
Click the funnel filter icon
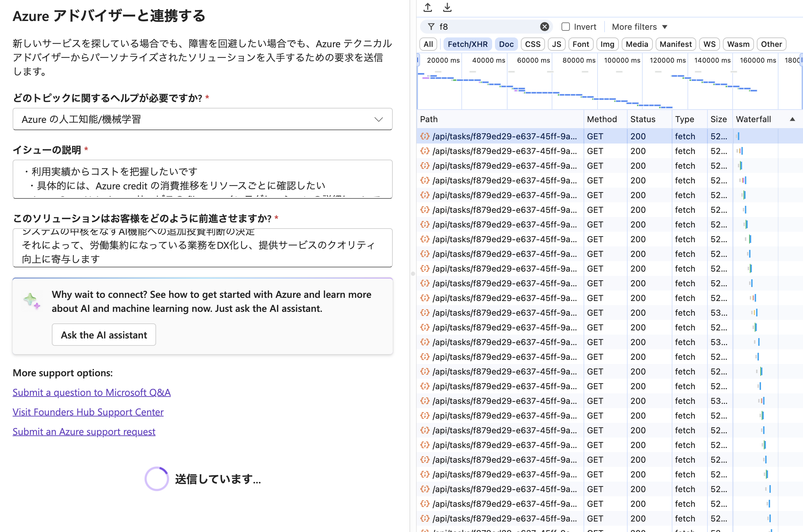[x=431, y=27]
